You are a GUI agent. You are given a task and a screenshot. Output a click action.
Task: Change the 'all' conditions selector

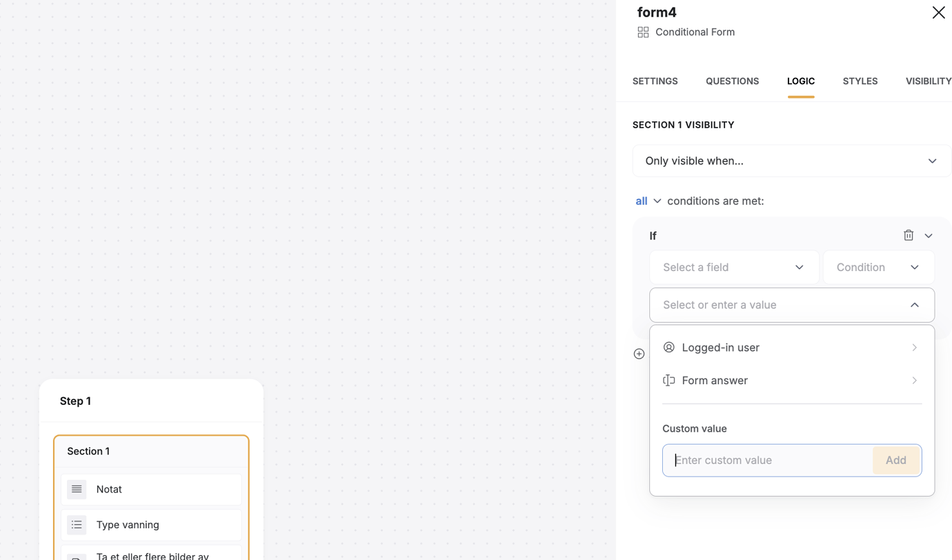pyautogui.click(x=648, y=201)
